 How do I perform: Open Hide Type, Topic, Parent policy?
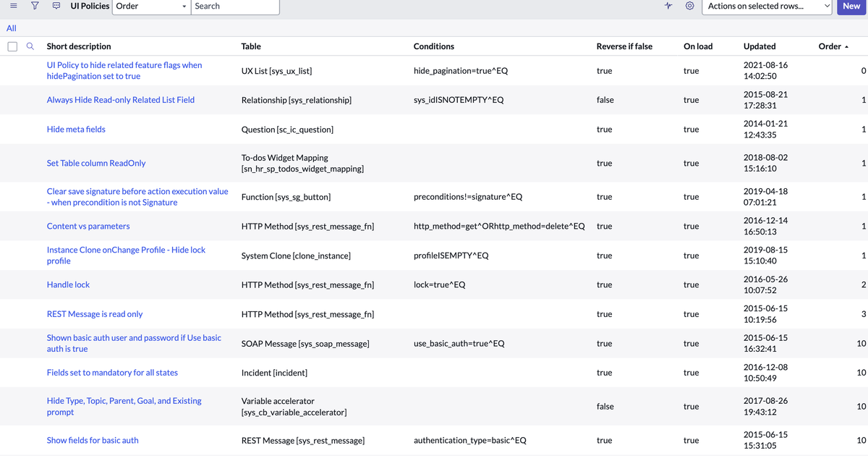click(124, 406)
